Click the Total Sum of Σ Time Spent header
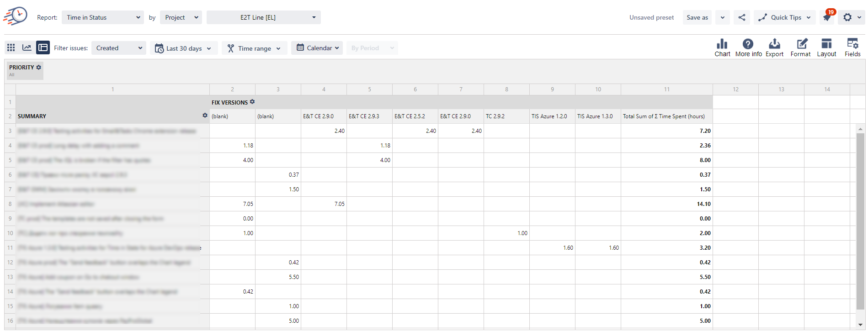868x331 pixels. (x=666, y=116)
